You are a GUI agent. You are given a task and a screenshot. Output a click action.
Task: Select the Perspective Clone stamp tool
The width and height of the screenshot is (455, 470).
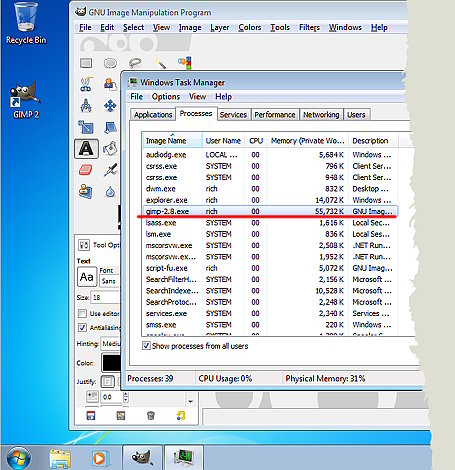click(86, 192)
